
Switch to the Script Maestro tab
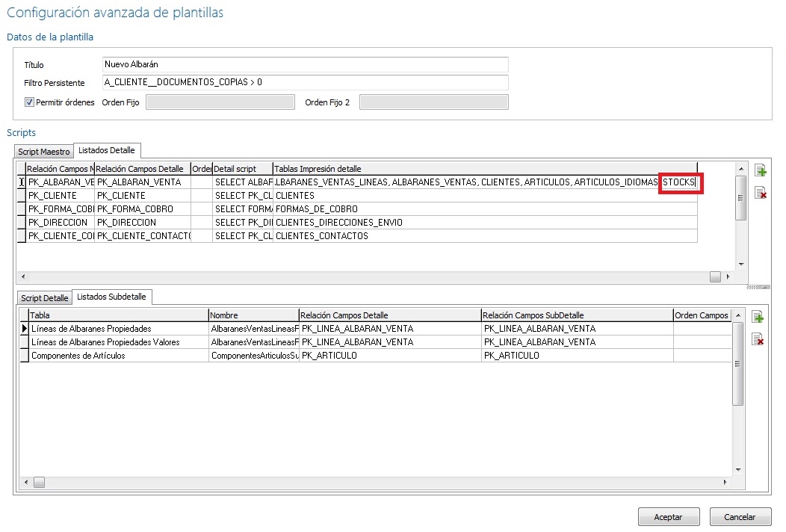(44, 152)
